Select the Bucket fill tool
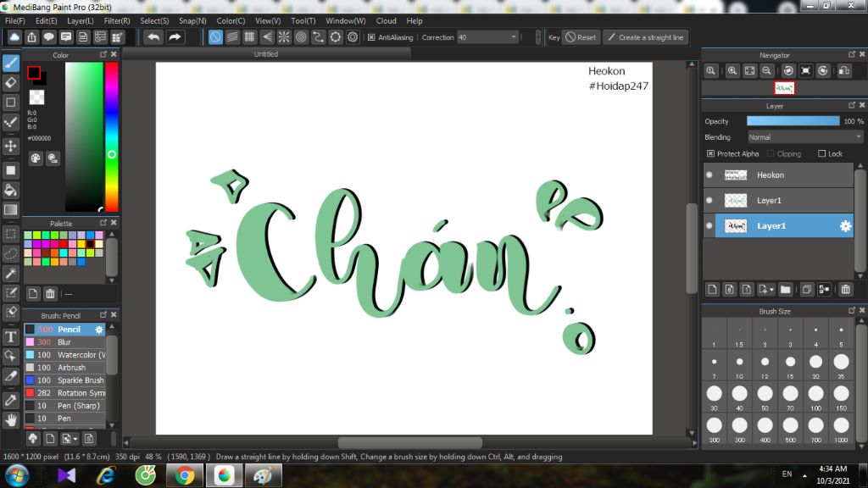The image size is (868, 488). [x=10, y=191]
